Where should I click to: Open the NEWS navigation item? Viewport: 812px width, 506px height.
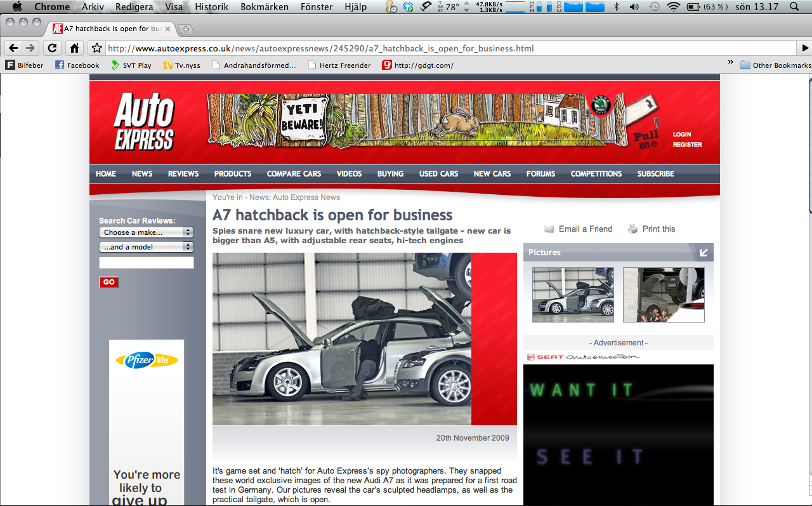[x=142, y=174]
